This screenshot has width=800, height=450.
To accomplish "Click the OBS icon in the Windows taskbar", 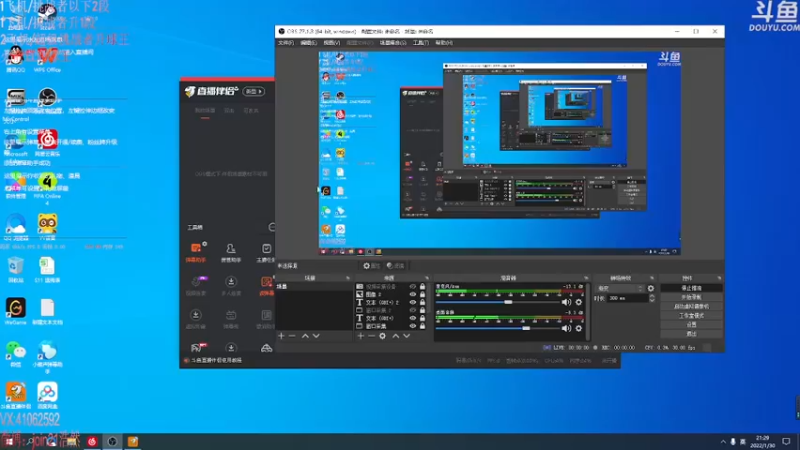I will [112, 441].
